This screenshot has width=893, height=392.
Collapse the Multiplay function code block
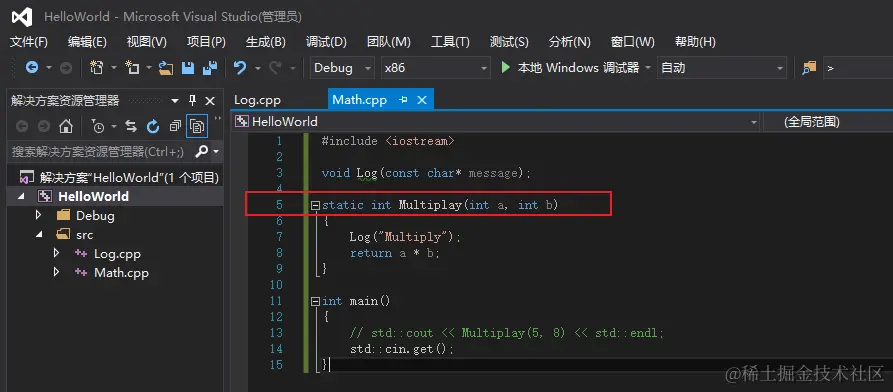tap(315, 205)
